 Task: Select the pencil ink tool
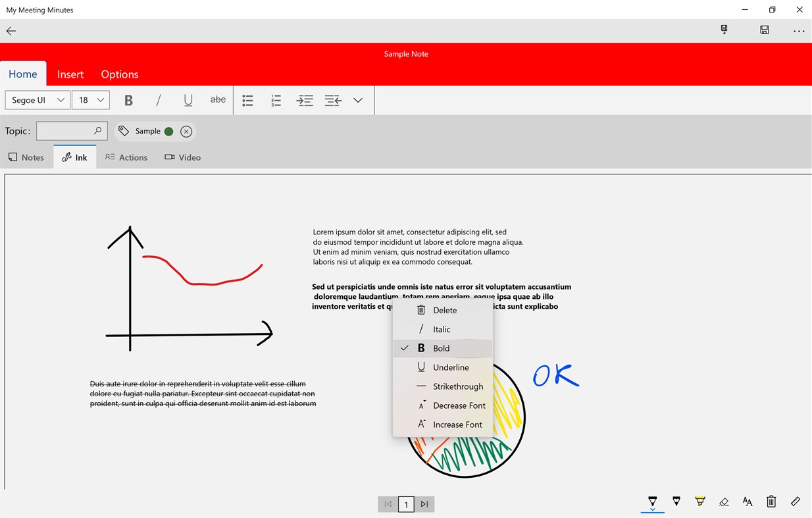tap(676, 502)
